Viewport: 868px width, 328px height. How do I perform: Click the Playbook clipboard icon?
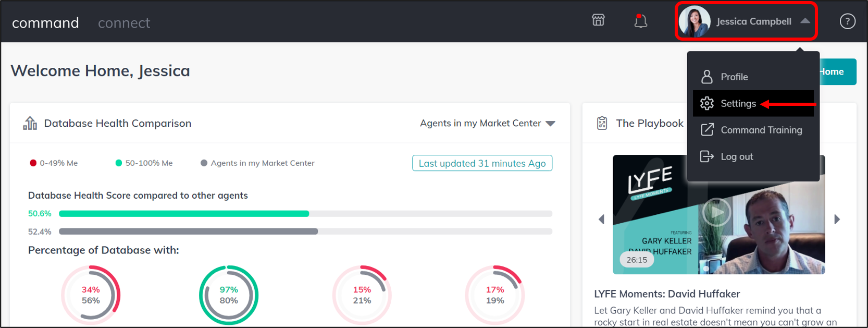[602, 123]
